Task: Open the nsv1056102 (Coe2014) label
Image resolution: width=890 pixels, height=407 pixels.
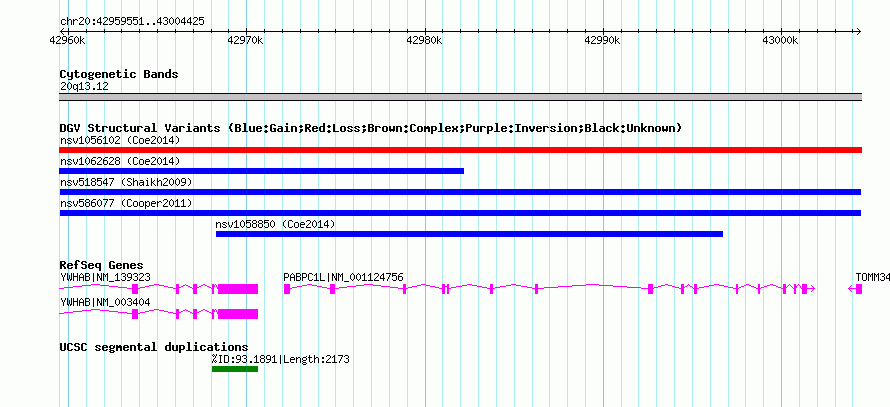Action: [120, 140]
